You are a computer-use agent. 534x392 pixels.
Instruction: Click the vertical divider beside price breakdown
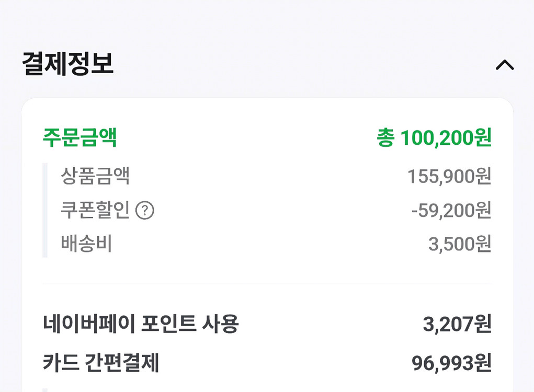44,209
